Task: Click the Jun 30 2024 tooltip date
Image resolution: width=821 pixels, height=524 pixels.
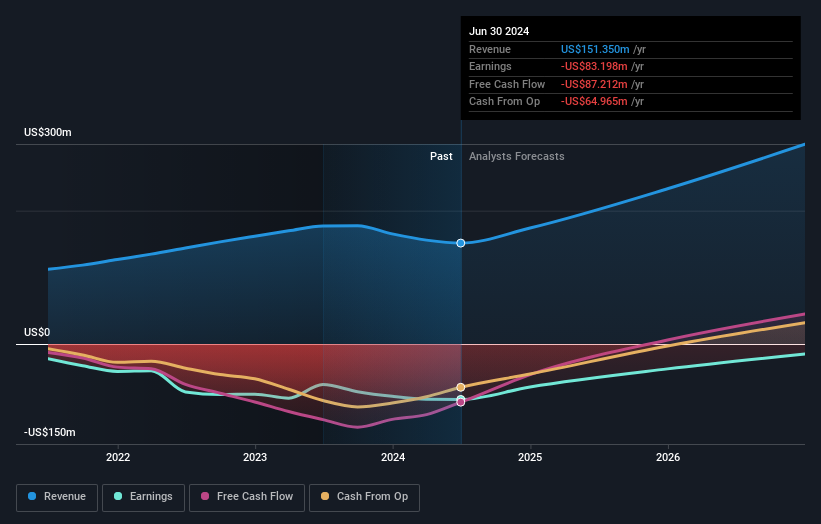Action: [499, 31]
